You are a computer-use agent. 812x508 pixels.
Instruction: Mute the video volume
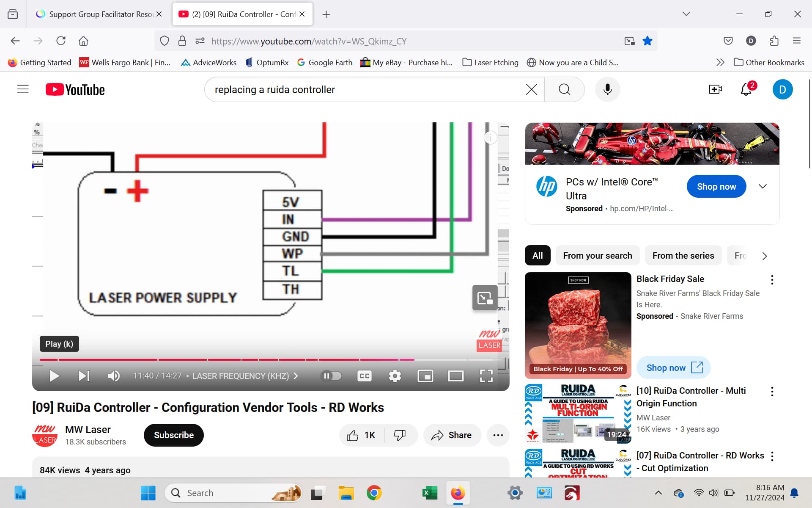click(x=113, y=376)
